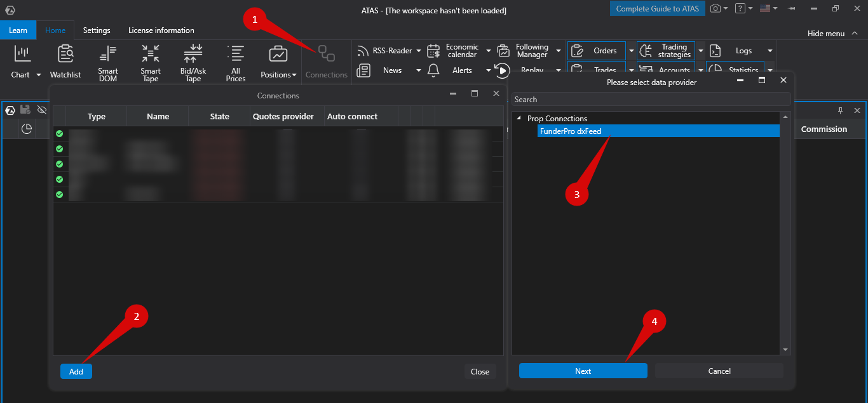Image resolution: width=868 pixels, height=403 pixels.
Task: Open the Economic calendar
Action: click(455, 51)
